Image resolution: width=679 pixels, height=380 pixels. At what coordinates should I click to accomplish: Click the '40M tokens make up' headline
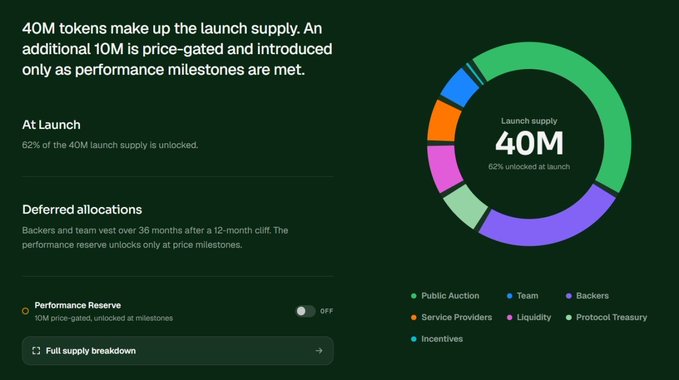[x=177, y=49]
